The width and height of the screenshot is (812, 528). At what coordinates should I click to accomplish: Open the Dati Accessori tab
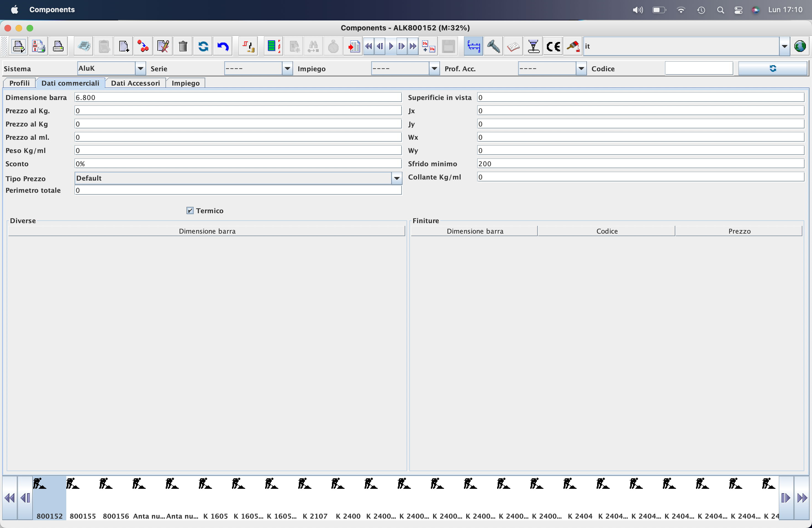click(x=135, y=83)
